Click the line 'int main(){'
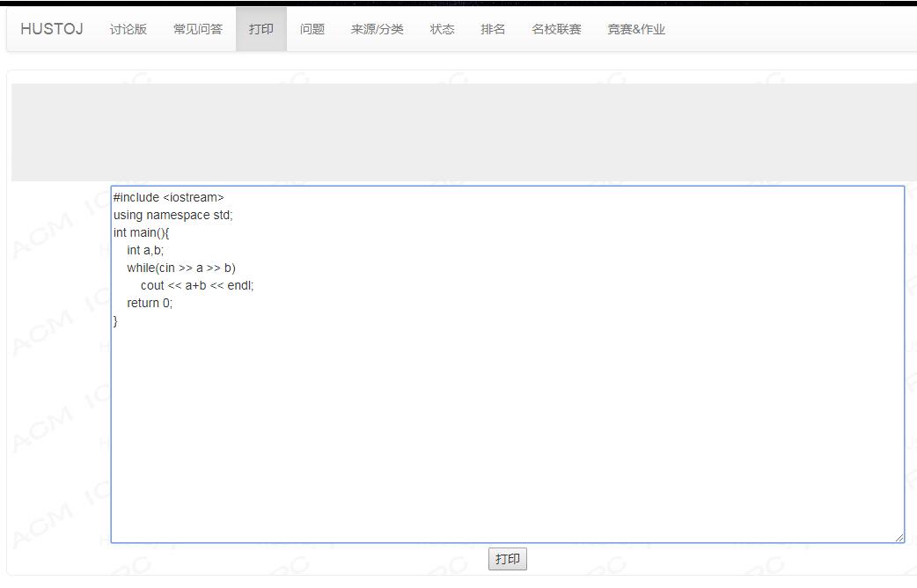 tap(141, 233)
